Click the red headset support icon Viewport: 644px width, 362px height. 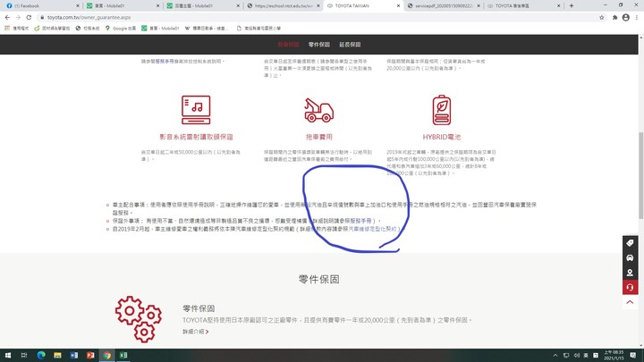(x=630, y=287)
